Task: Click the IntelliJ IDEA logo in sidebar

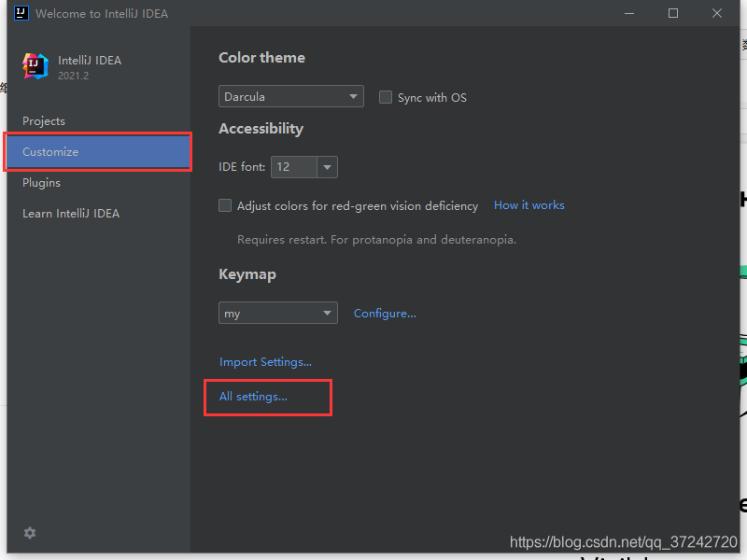Action: click(x=35, y=66)
